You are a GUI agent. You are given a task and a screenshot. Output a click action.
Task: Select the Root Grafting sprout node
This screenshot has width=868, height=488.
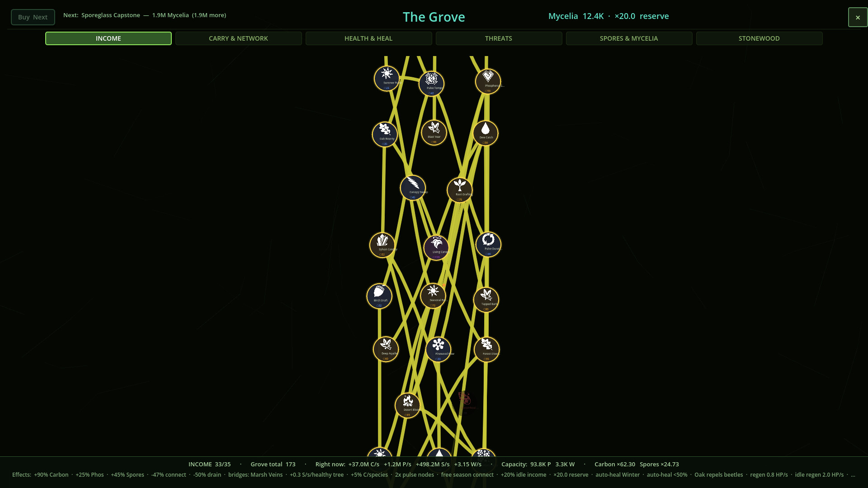pyautogui.click(x=460, y=190)
